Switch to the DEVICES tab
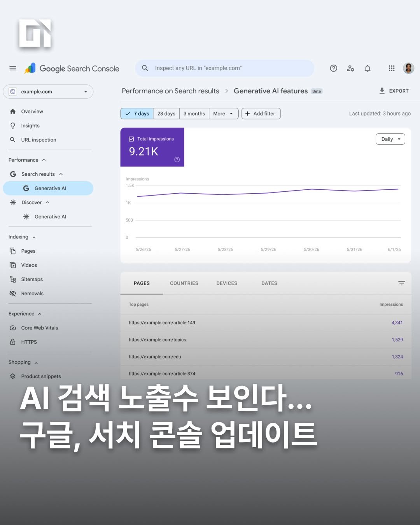The image size is (420, 525). click(x=227, y=283)
